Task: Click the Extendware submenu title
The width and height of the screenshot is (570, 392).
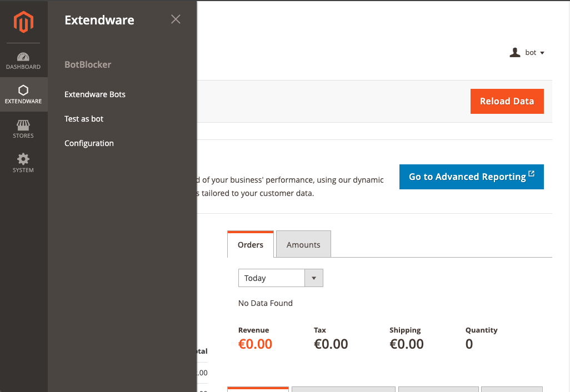Action: point(99,20)
